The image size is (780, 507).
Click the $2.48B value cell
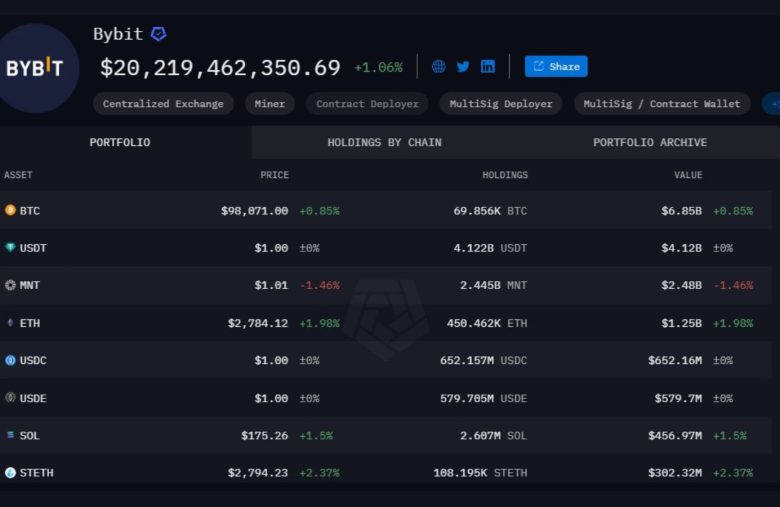(x=682, y=286)
